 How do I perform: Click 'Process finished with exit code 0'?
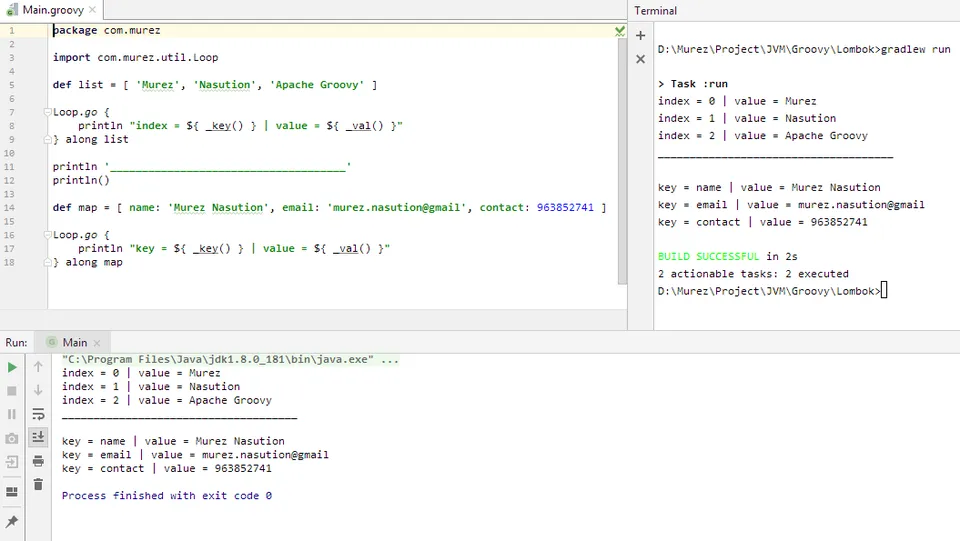167,496
